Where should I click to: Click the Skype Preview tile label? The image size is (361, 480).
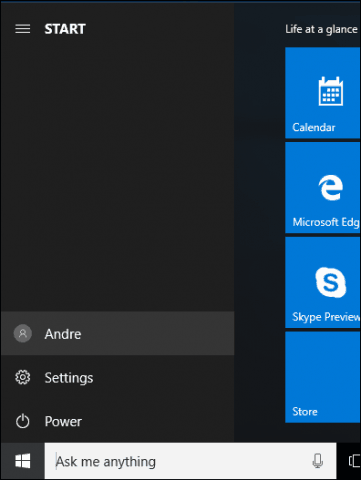click(326, 317)
